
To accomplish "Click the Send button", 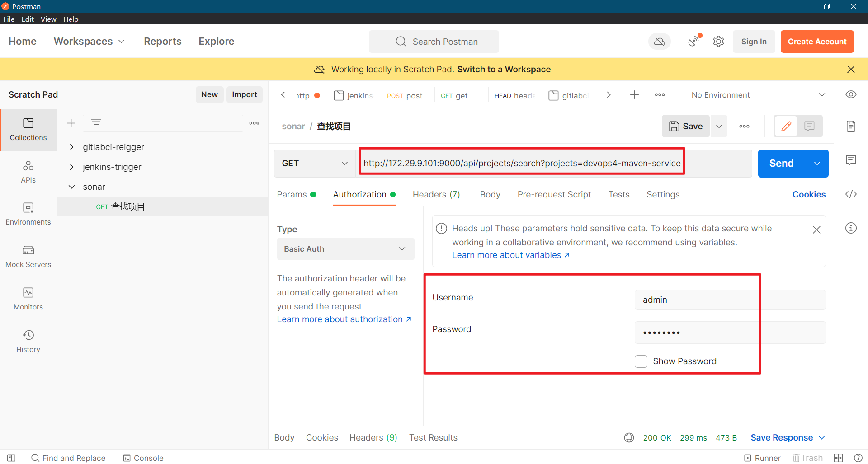I will [782, 163].
